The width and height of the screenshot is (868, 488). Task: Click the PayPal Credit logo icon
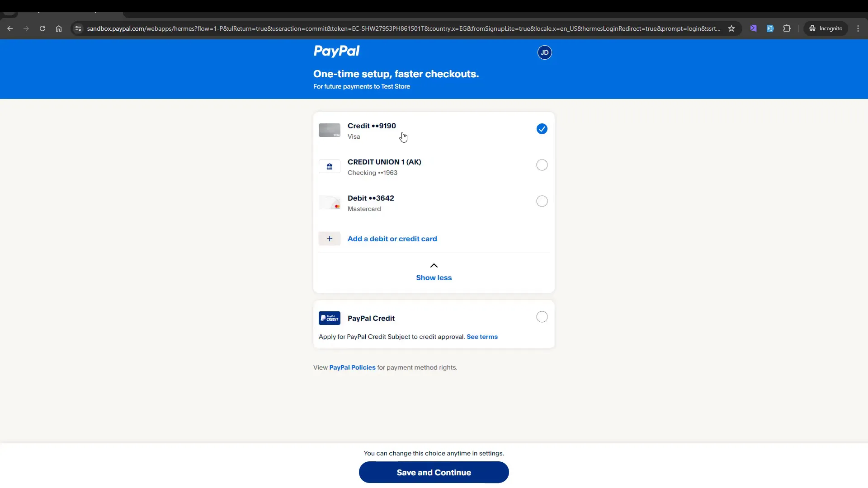coord(330,318)
